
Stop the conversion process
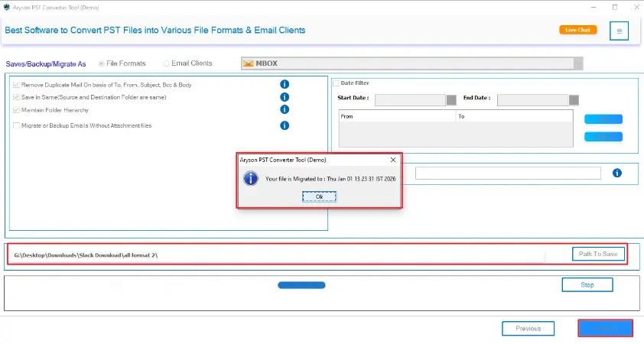pyautogui.click(x=587, y=285)
